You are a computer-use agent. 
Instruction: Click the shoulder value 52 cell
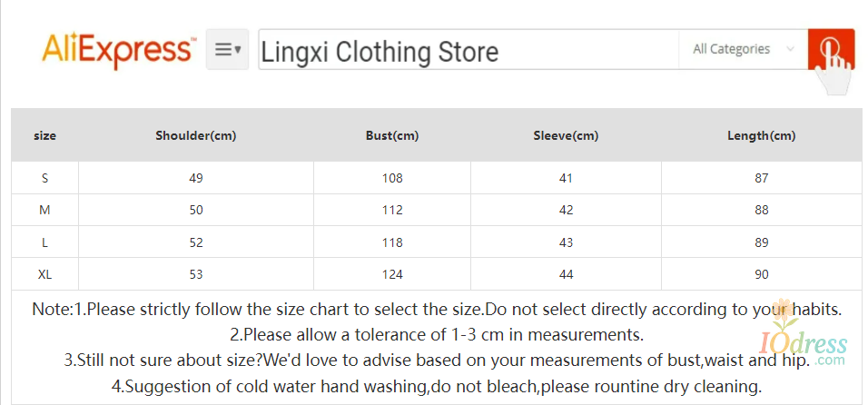coord(196,242)
